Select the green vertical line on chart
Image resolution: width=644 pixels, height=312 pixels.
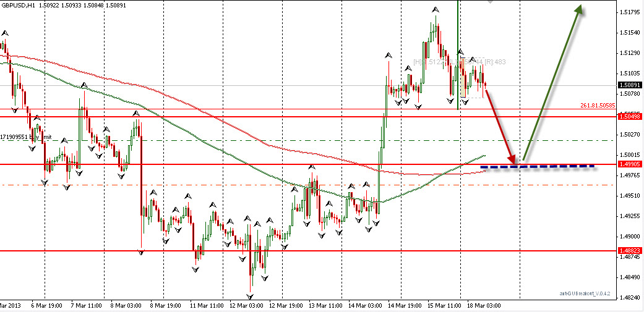(458, 37)
